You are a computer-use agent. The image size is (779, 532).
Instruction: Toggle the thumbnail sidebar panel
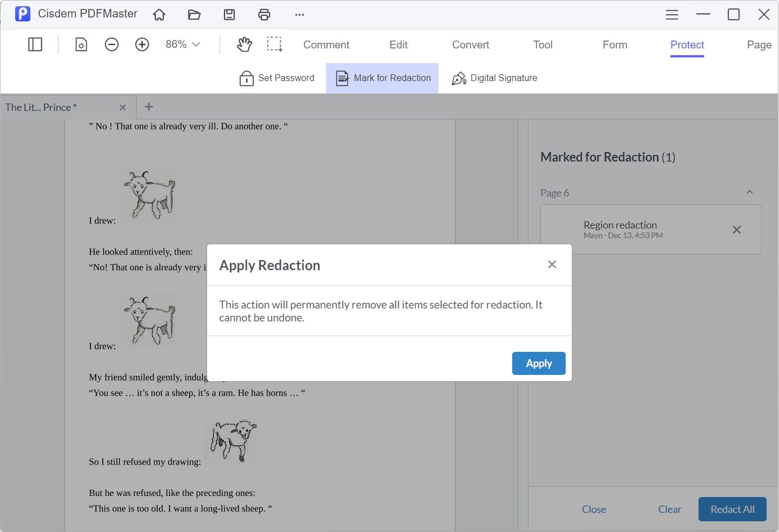pos(35,44)
